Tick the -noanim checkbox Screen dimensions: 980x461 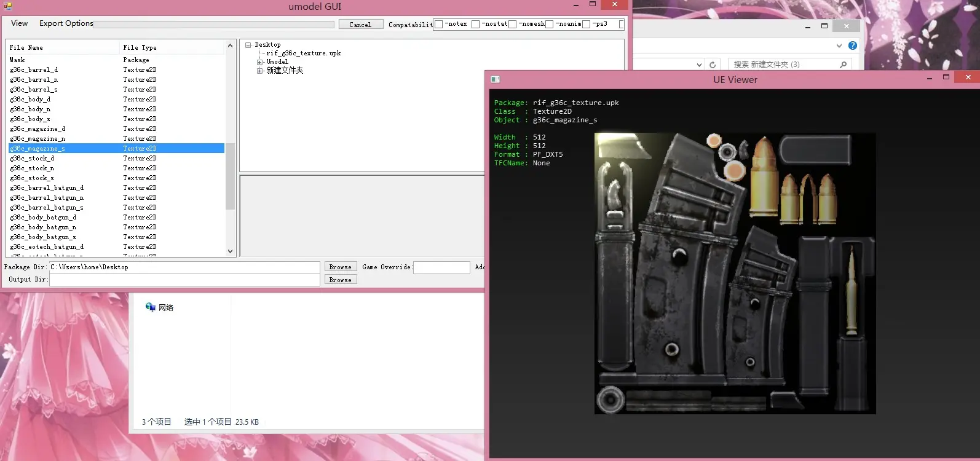549,25
